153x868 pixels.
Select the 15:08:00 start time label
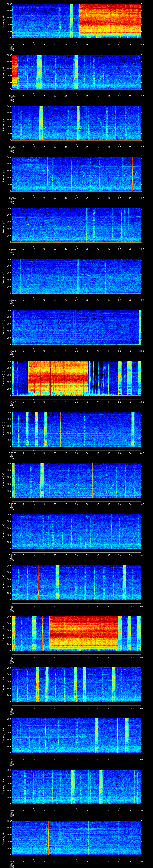pos(12,402)
